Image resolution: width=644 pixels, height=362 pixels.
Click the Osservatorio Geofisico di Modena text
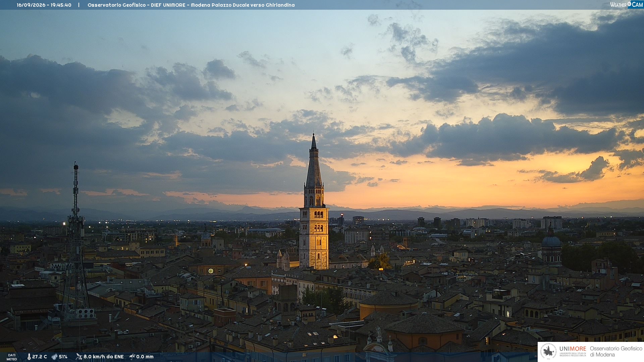tap(616, 351)
